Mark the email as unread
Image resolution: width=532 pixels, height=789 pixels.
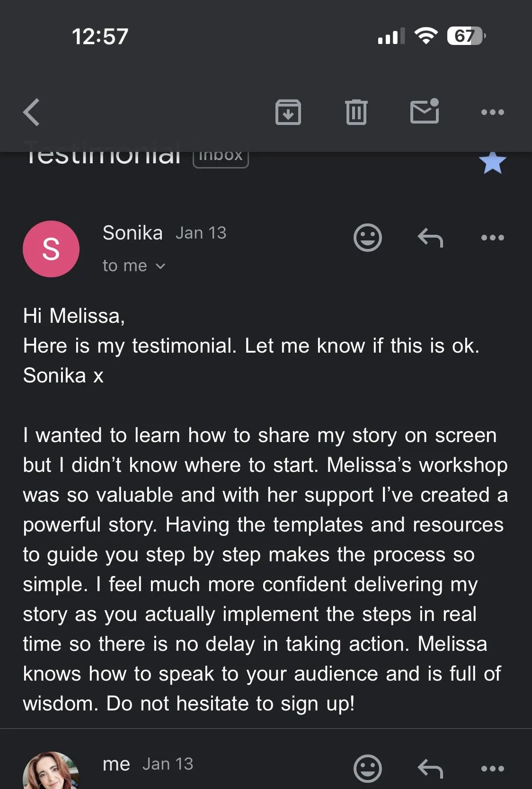tap(425, 112)
